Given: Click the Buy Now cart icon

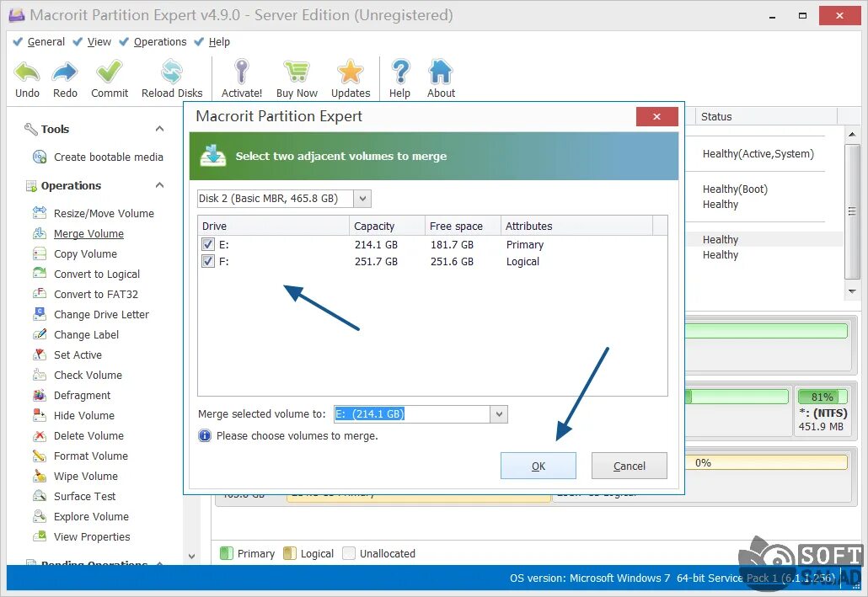Looking at the screenshot, I should pyautogui.click(x=297, y=72).
